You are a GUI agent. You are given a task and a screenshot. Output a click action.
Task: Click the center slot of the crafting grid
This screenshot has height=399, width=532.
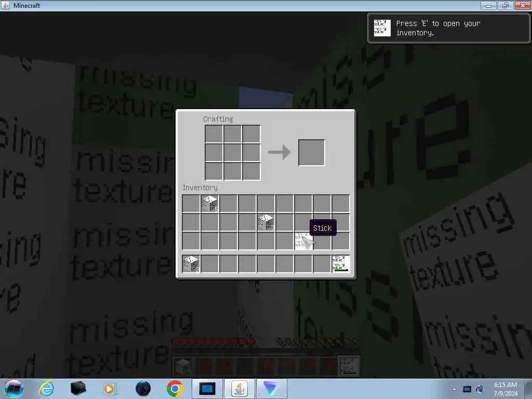(x=232, y=152)
